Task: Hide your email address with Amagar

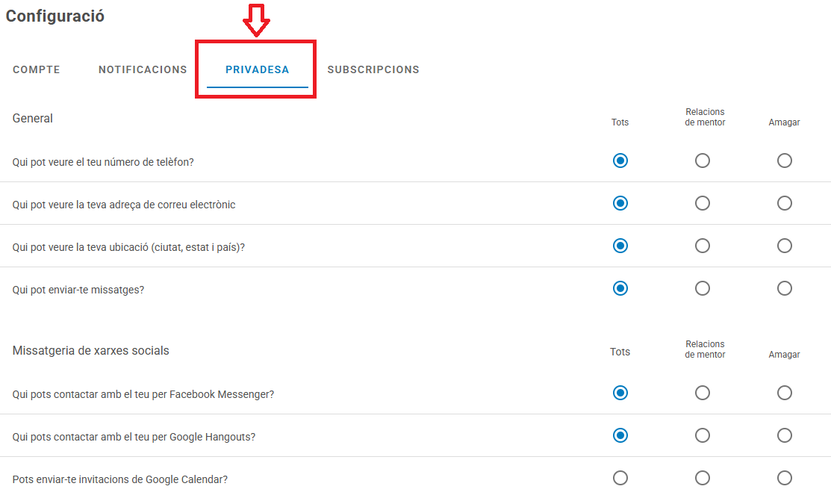Action: coord(784,203)
